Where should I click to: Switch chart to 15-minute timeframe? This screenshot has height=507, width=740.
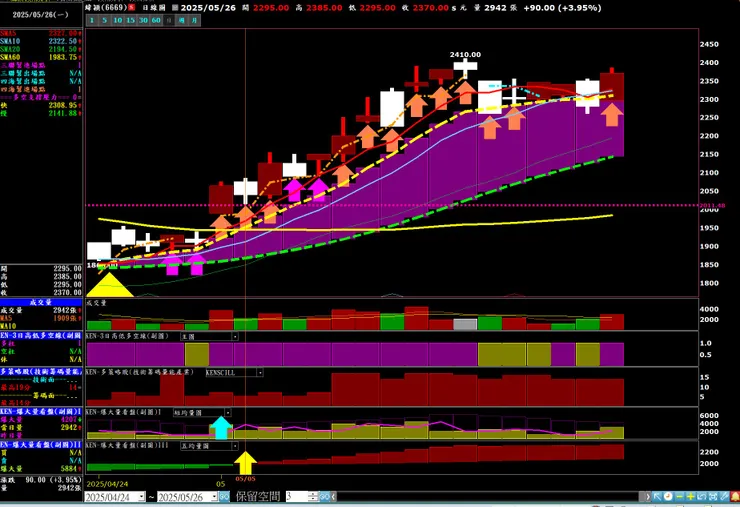[x=130, y=20]
